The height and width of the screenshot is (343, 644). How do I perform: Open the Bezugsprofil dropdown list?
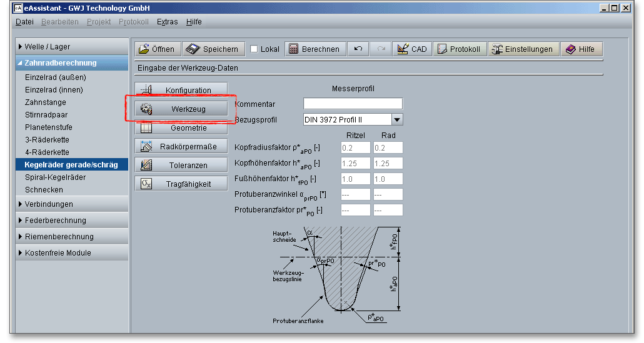(x=396, y=119)
